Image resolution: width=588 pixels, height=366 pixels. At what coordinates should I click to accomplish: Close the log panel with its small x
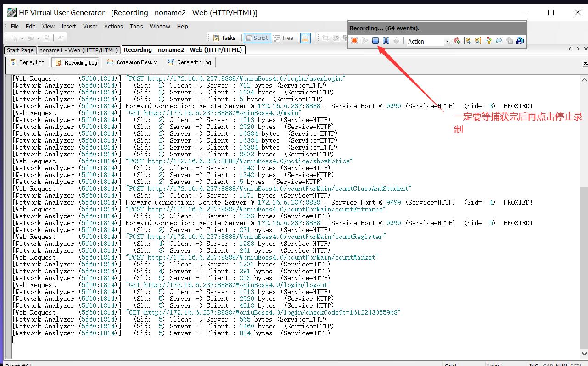click(x=585, y=63)
